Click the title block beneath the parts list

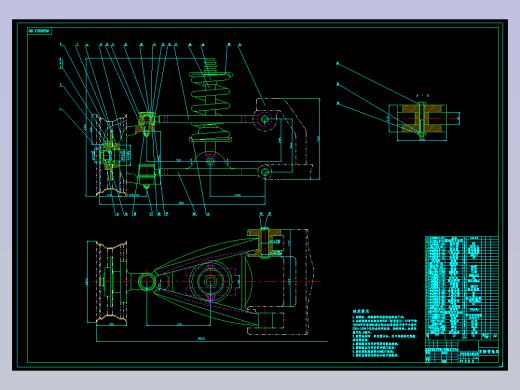coord(462,351)
